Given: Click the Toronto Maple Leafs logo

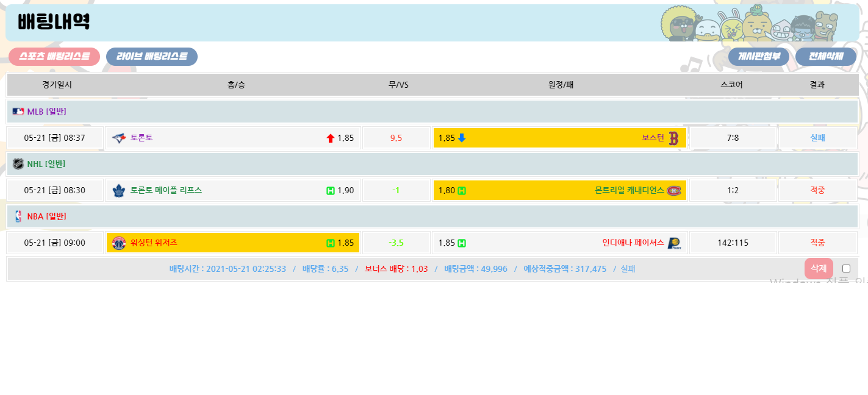Looking at the screenshot, I should tap(119, 191).
